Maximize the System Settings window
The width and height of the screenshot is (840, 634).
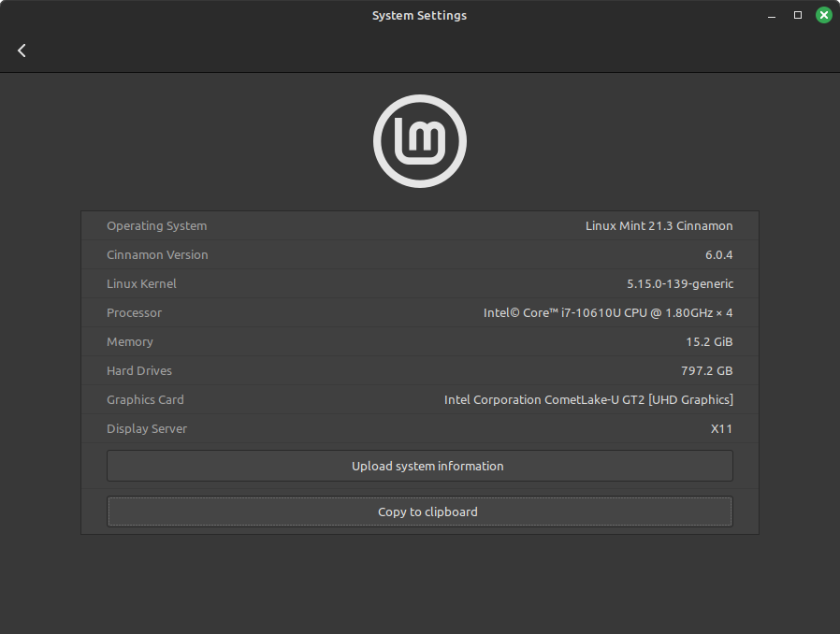[798, 15]
